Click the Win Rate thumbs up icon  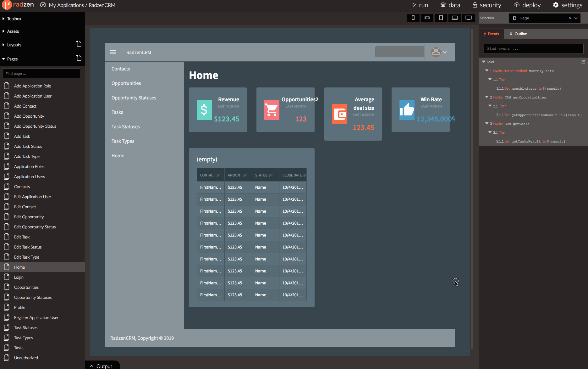407,110
